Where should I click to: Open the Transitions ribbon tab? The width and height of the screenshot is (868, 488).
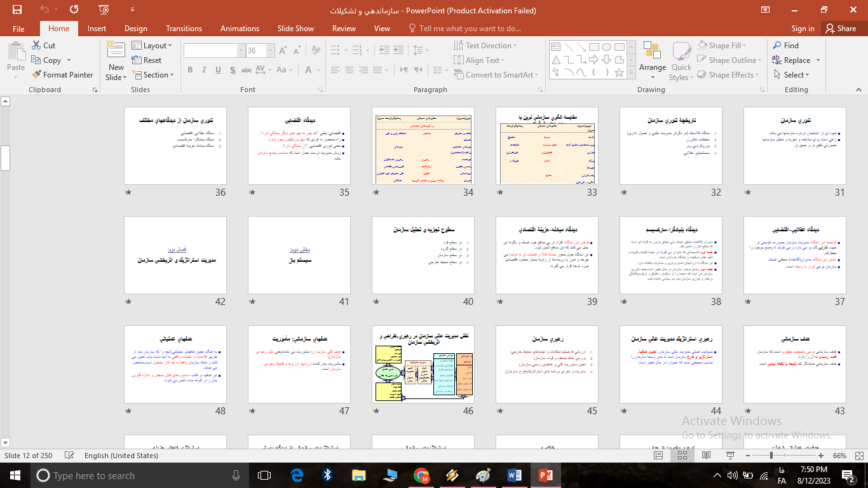184,29
